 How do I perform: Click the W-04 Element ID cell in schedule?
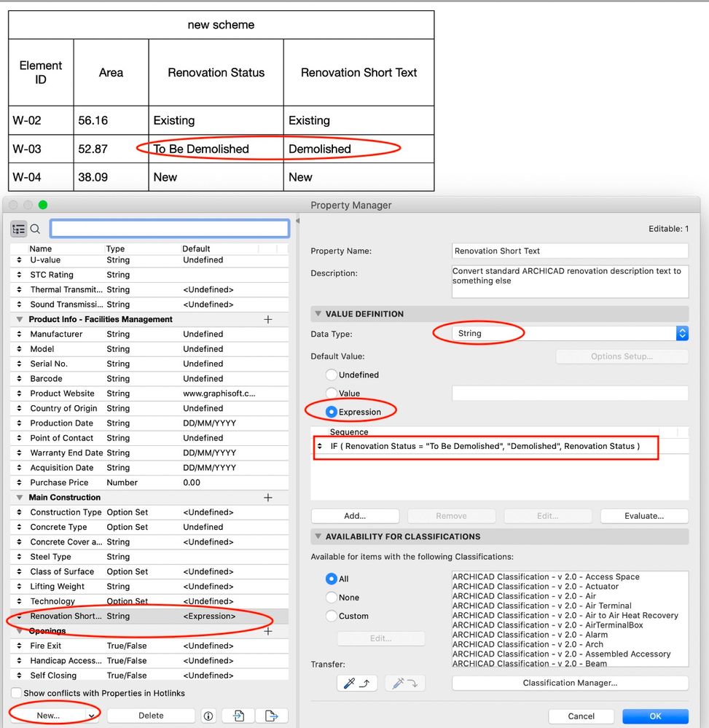pyautogui.click(x=41, y=177)
